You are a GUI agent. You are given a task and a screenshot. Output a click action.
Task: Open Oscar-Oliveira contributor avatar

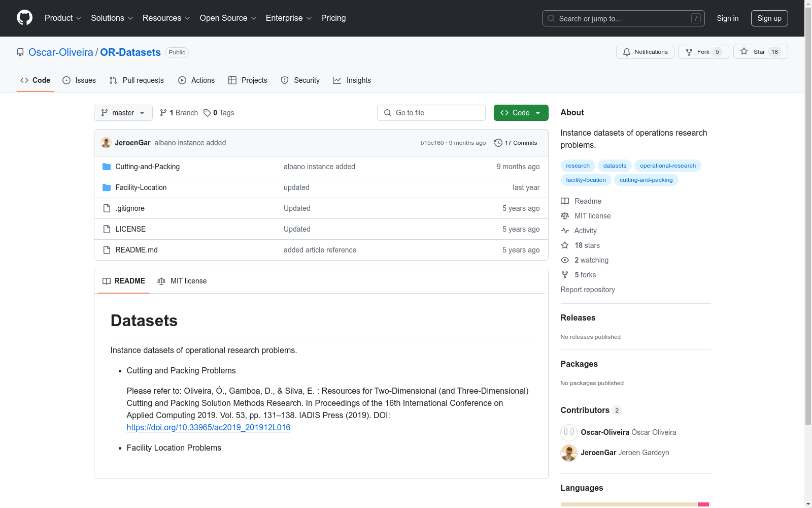click(x=569, y=432)
